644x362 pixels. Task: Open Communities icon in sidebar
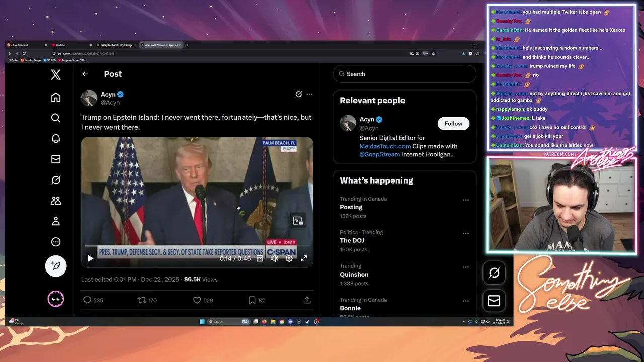[x=56, y=201]
